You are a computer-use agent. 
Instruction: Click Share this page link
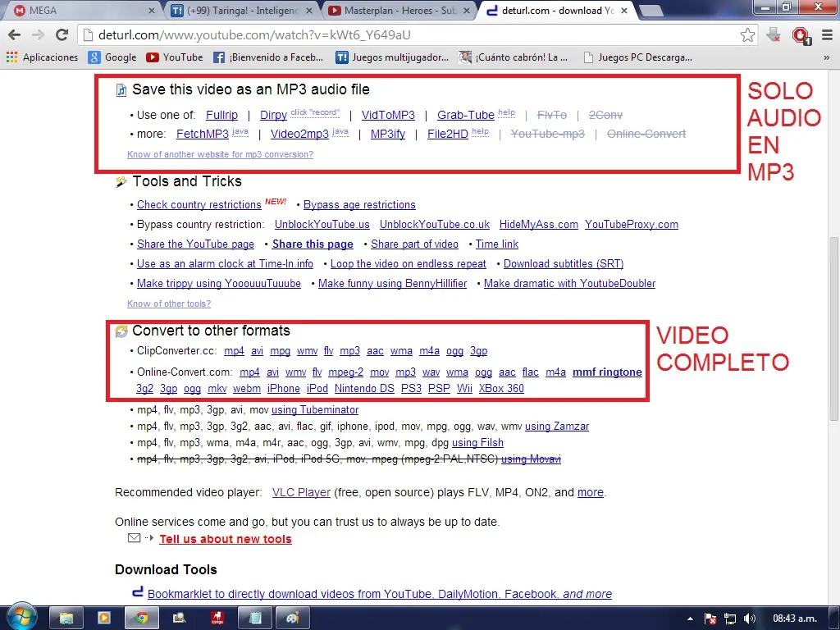313,244
